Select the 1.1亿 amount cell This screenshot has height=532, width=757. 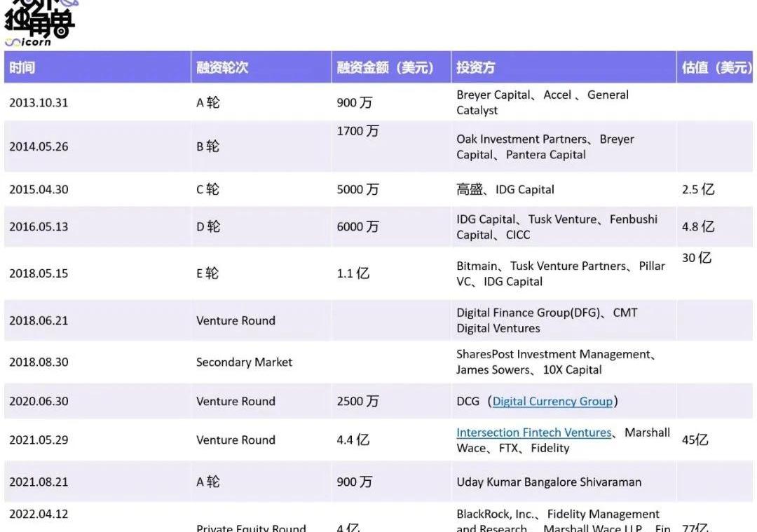(353, 273)
